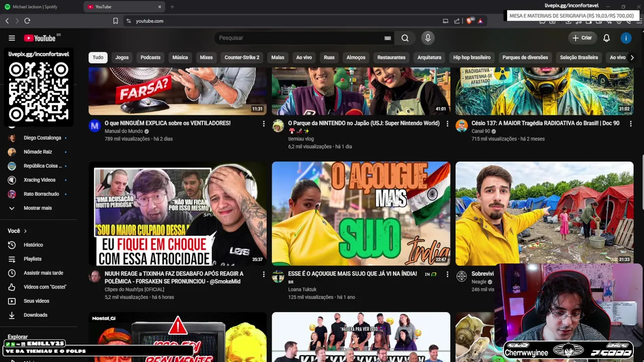Viewport: 644px width, 362px height.
Task: Select the Música filter chip
Action: pyautogui.click(x=180, y=57)
